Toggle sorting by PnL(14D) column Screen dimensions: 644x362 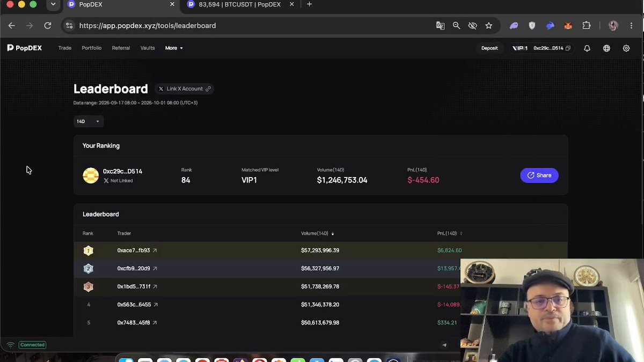pos(450,233)
